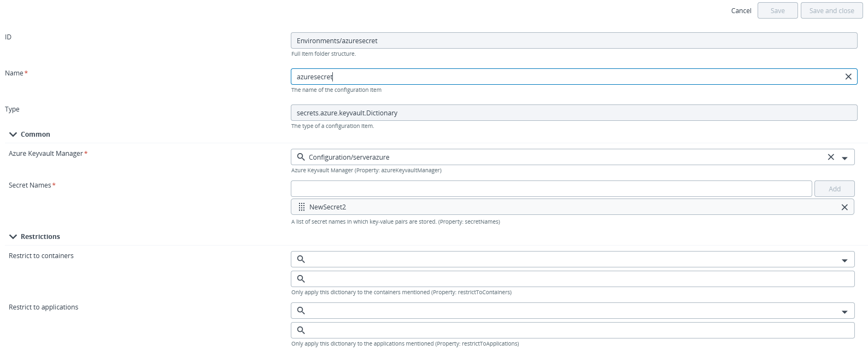This screenshot has height=362, width=868.
Task: Click the ID field showing Environments/azuresecret
Action: tap(574, 40)
